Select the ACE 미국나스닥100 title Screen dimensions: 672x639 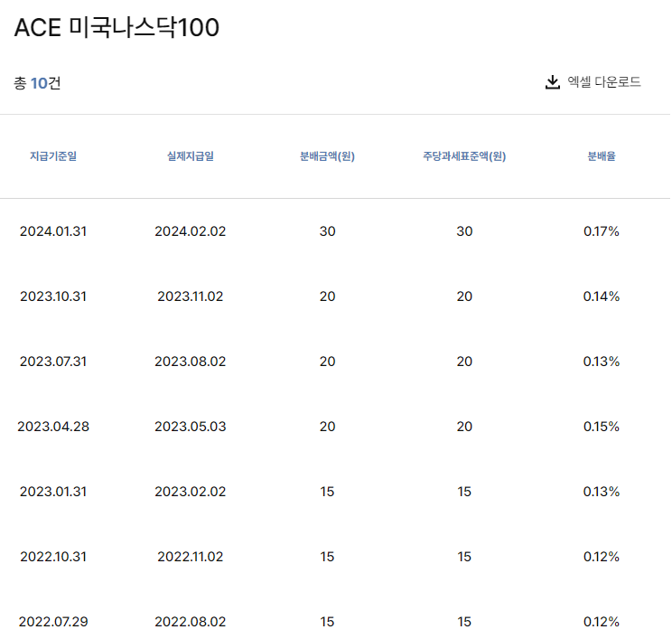[x=117, y=27]
